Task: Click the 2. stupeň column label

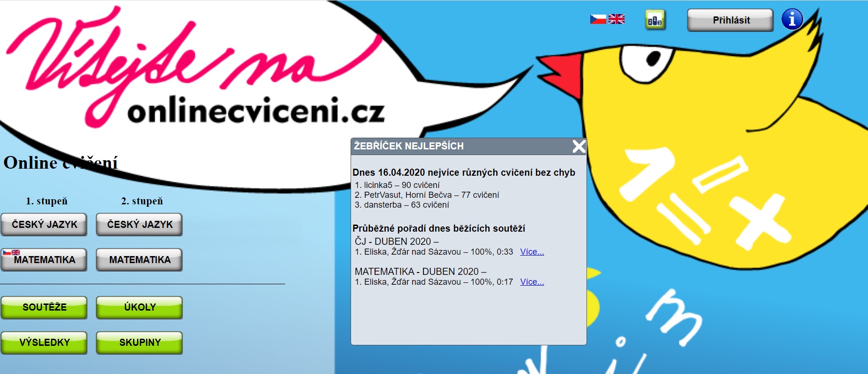Action: pos(142,201)
